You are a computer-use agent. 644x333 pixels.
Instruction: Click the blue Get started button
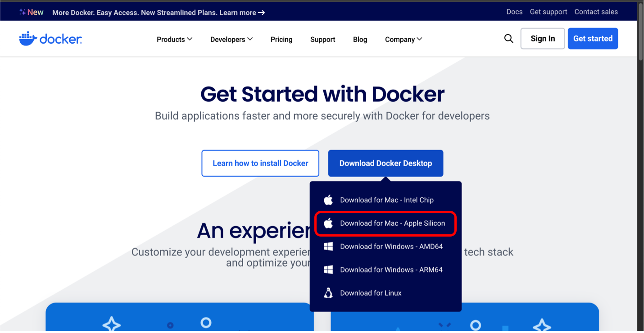tap(593, 39)
